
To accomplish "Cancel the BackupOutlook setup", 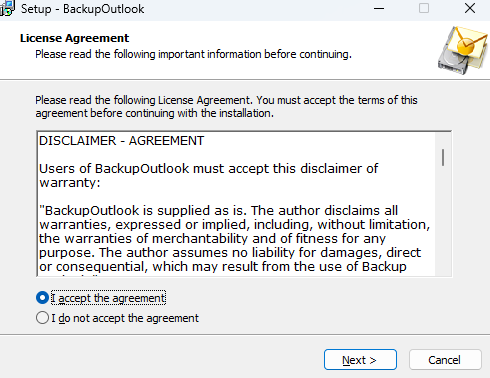I will (445, 360).
